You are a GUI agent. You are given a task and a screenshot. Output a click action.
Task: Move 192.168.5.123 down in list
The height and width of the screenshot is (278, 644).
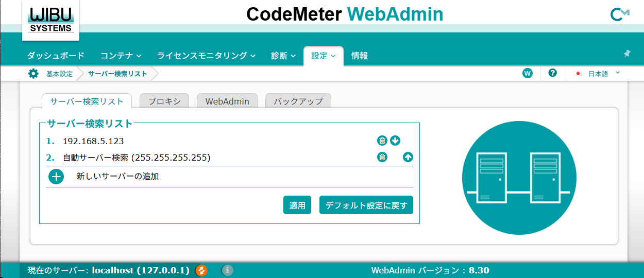click(x=395, y=141)
